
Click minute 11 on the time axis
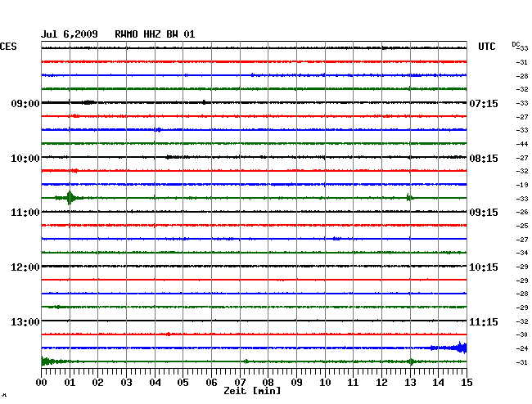(354, 383)
